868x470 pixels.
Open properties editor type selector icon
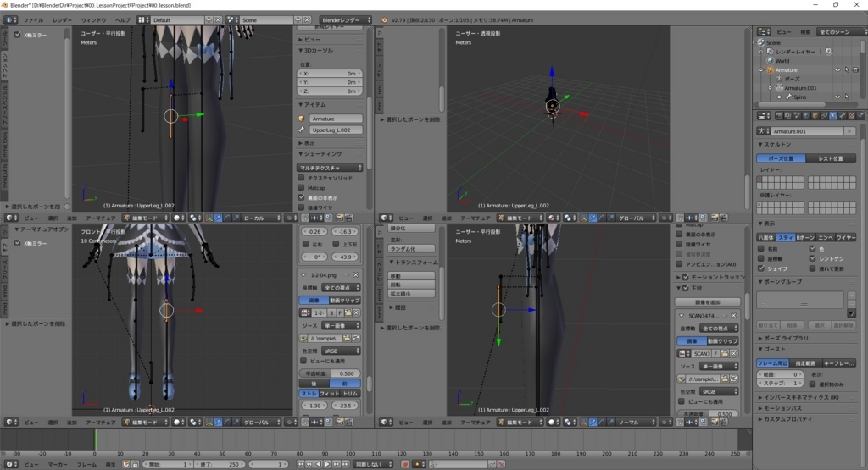(764, 115)
